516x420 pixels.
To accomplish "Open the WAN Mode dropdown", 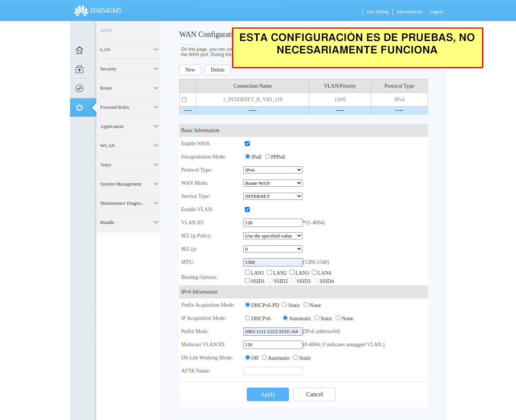I will (273, 183).
